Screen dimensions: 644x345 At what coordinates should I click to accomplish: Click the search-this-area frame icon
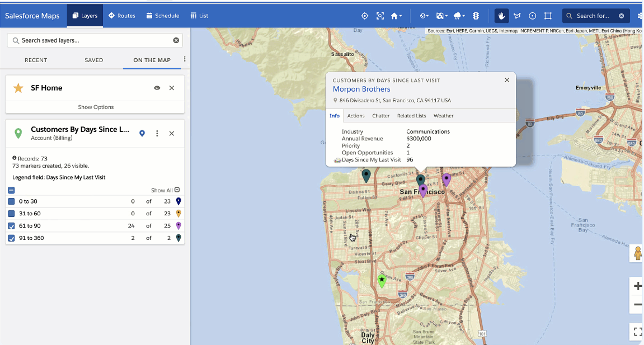point(380,16)
